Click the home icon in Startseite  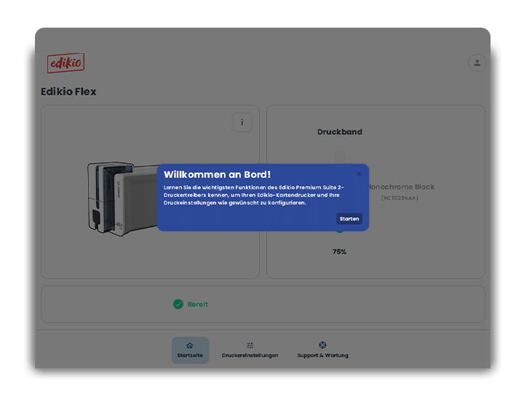coord(190,345)
